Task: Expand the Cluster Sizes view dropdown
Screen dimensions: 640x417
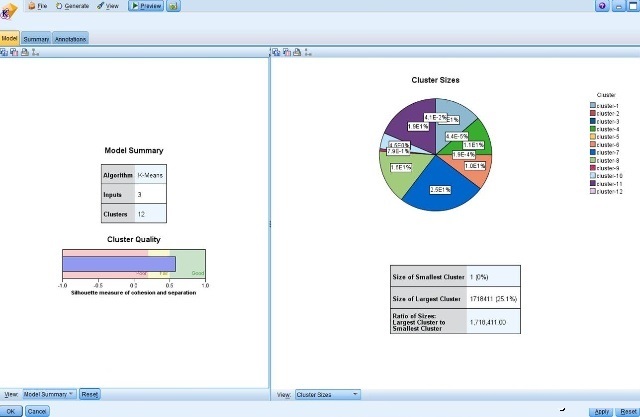Action: click(328, 395)
